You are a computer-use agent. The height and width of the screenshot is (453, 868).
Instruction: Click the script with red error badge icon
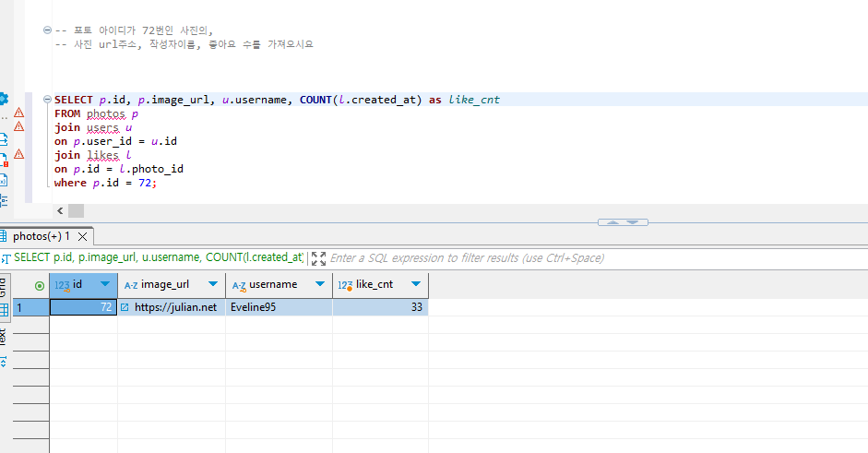click(x=4, y=160)
